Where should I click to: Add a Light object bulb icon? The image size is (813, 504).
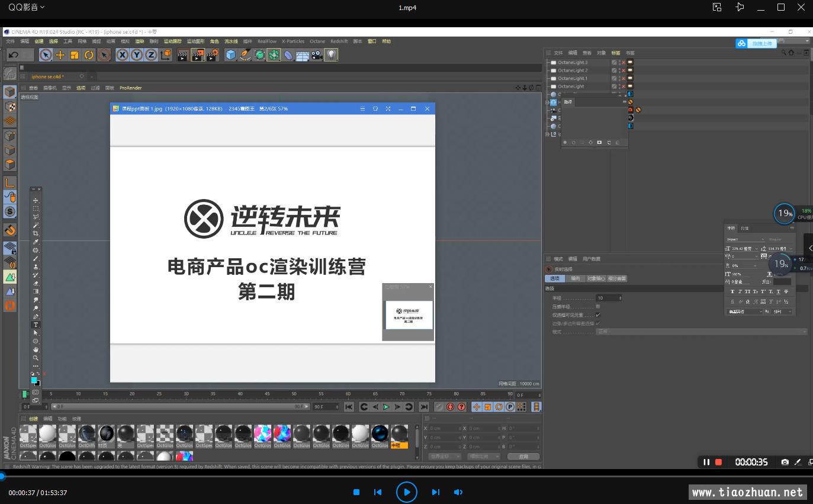click(x=331, y=55)
